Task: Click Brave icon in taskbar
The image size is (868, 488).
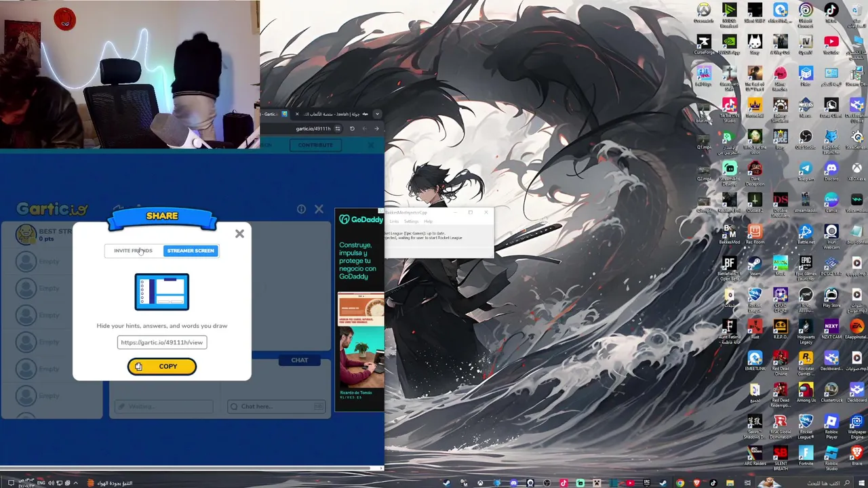Action: point(696,483)
